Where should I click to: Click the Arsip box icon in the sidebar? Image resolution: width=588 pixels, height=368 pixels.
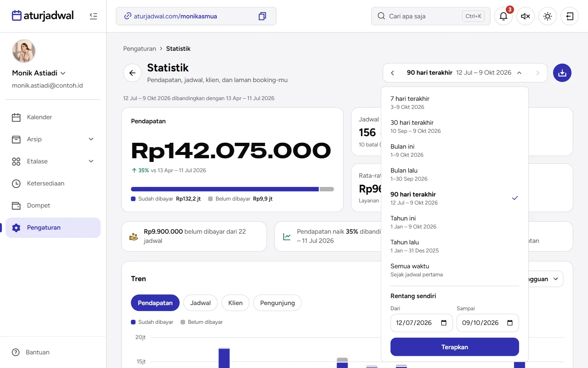point(16,139)
